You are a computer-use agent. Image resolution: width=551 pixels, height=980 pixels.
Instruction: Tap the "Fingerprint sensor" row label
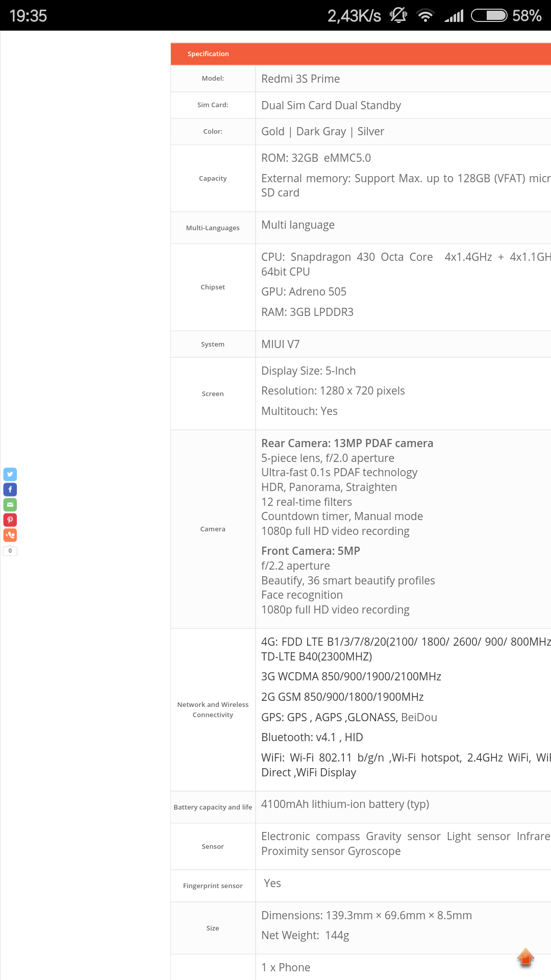click(x=213, y=886)
